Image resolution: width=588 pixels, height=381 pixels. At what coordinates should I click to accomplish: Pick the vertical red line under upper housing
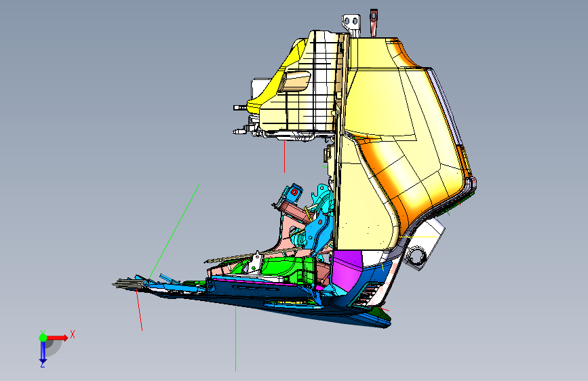click(x=284, y=157)
